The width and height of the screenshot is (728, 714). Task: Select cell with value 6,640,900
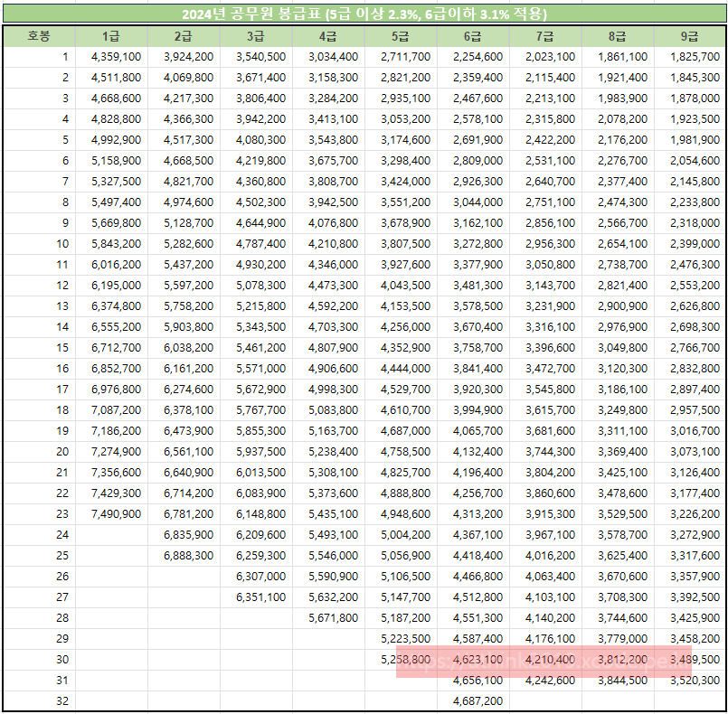click(184, 473)
